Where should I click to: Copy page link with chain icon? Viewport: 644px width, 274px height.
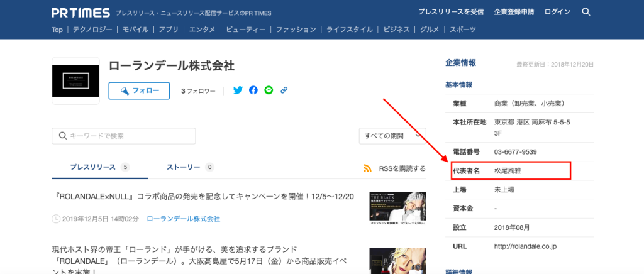coord(284,90)
